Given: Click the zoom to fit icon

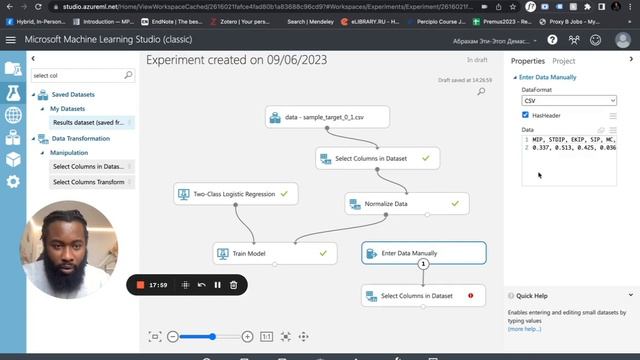Looking at the screenshot, I should [286, 337].
